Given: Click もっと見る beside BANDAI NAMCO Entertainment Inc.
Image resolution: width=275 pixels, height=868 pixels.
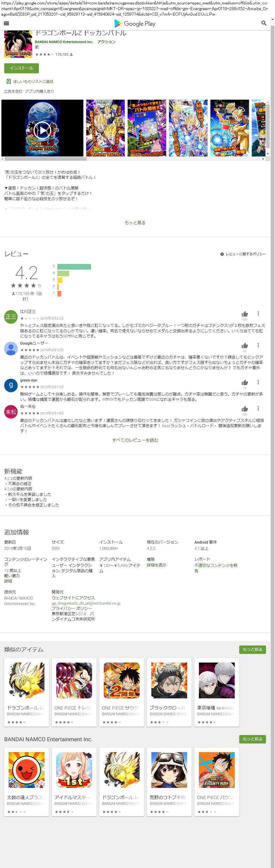Looking at the screenshot, I should [252, 739].
